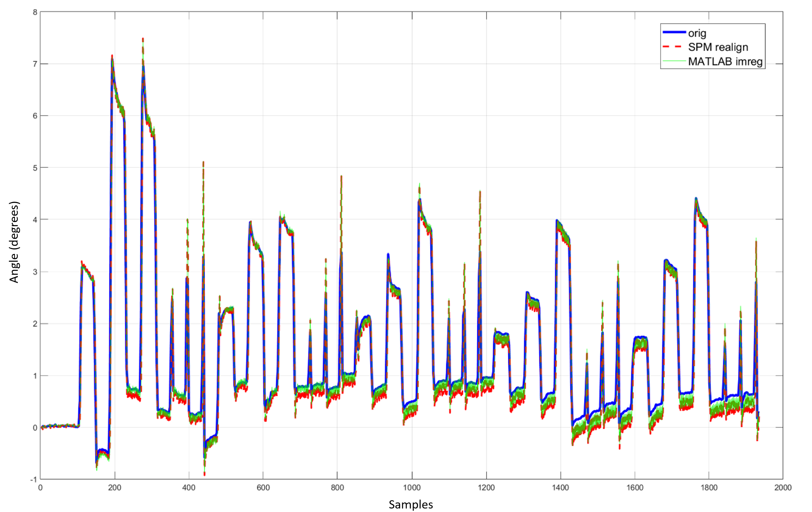The image size is (812, 512).
Task: Click the y-axis tick label 8
Action: tap(35, 12)
